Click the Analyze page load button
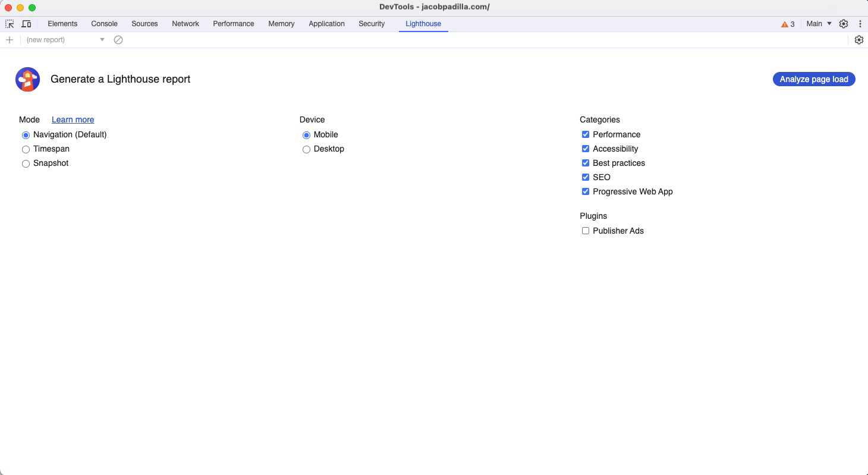 [813, 78]
